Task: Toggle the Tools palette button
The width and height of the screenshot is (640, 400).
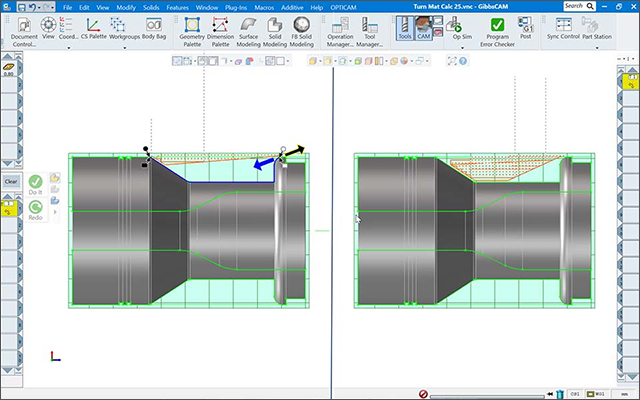Action: (x=404, y=27)
